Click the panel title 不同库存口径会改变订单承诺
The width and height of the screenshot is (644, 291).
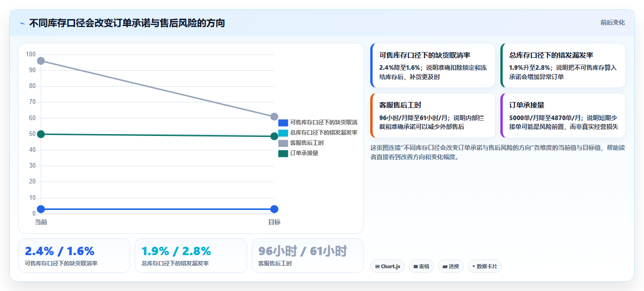pos(127,23)
